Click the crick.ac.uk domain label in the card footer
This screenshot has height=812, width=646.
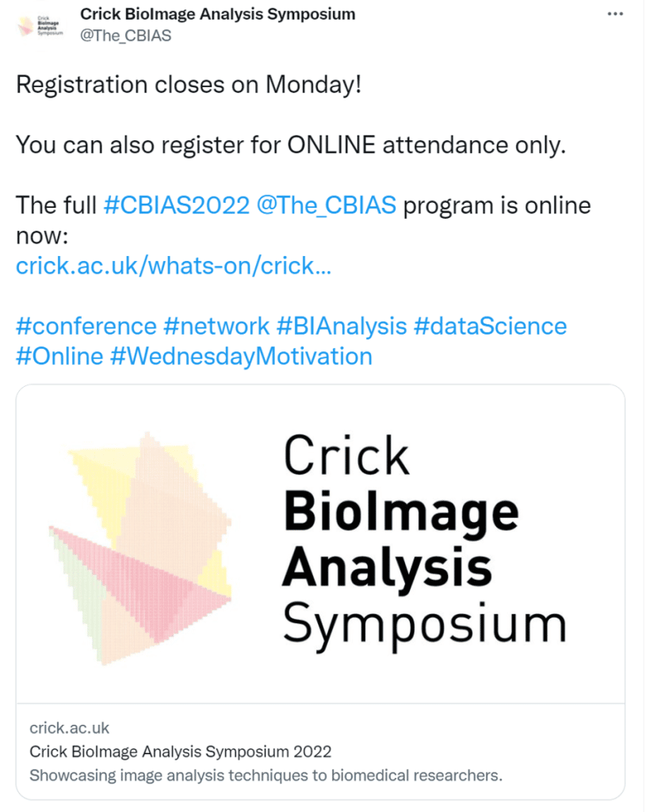click(69, 727)
